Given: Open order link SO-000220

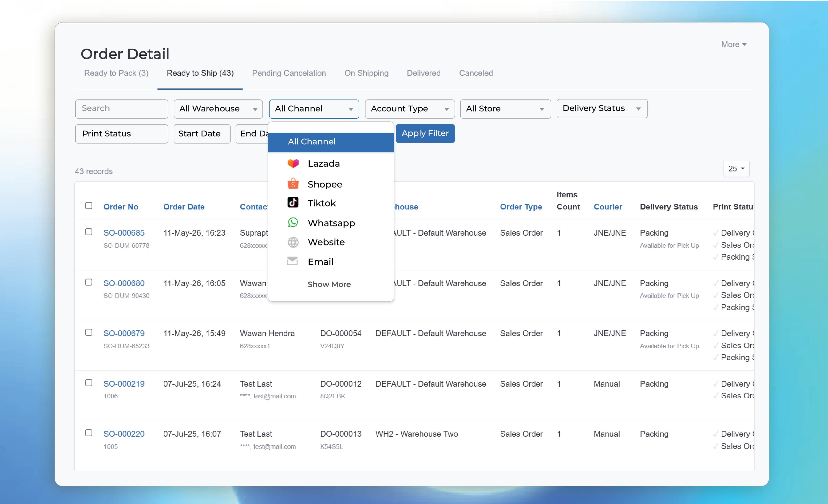Looking at the screenshot, I should click(x=124, y=433).
